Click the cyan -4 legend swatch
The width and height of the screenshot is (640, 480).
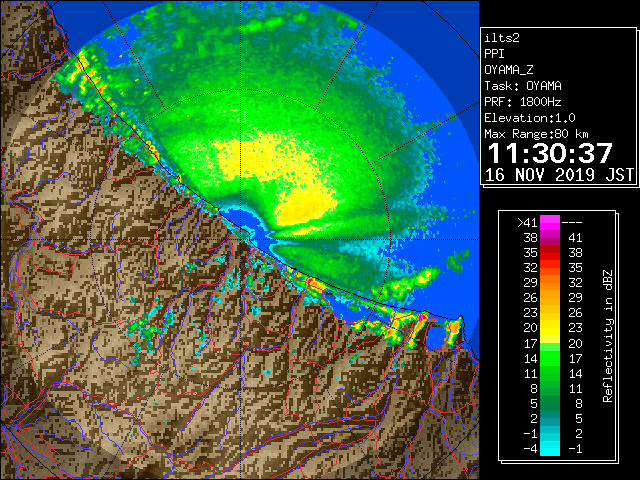click(550, 448)
